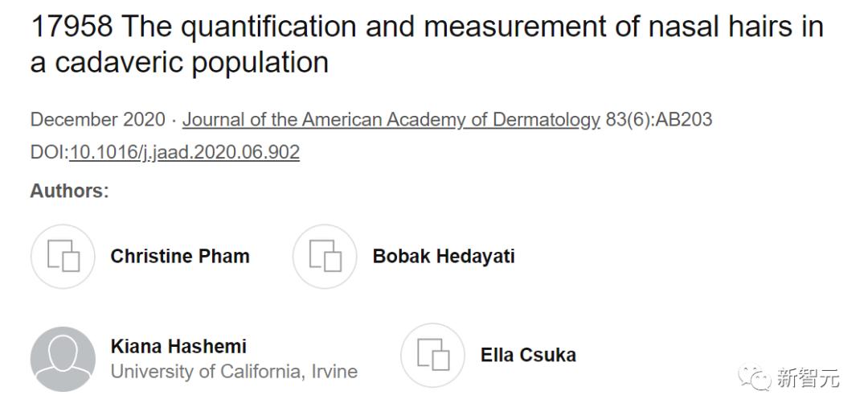Viewport: 868px width, 416px height.
Task: Select the Ella Csuka author name
Action: (x=528, y=355)
